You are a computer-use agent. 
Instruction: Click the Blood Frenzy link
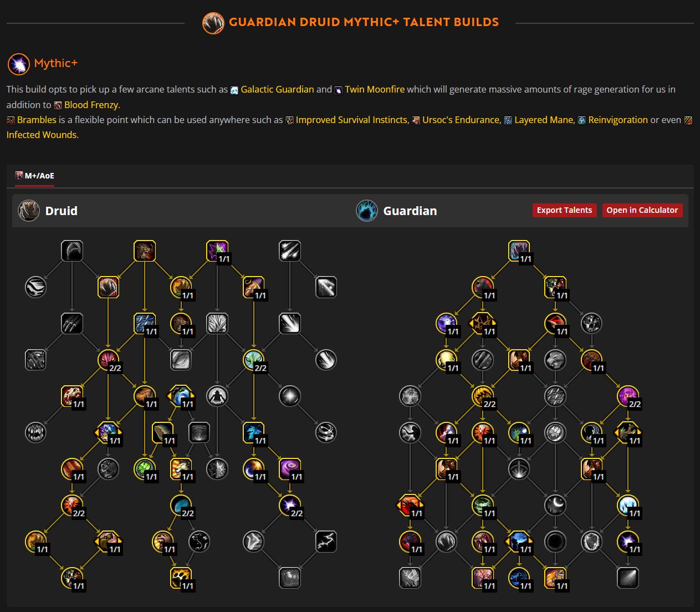91,105
